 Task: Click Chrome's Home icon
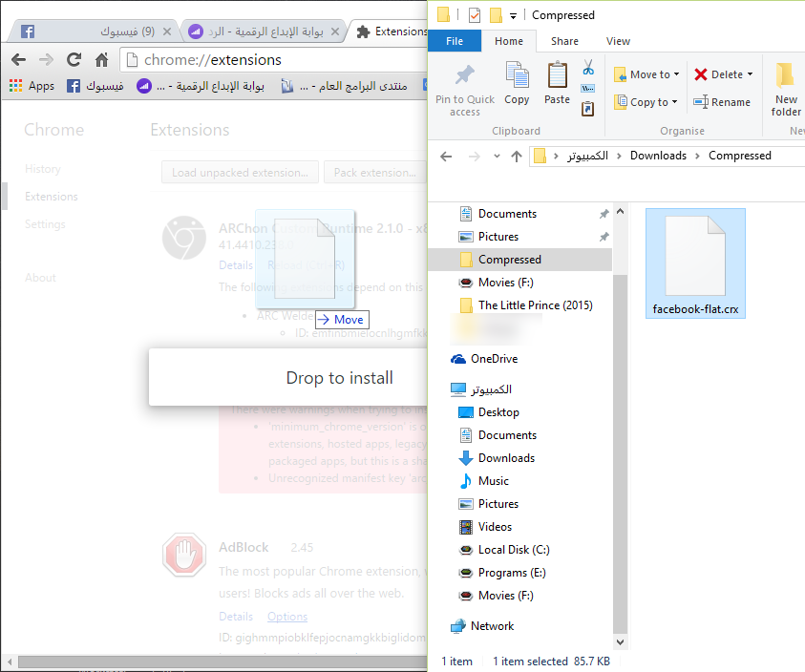tap(101, 59)
